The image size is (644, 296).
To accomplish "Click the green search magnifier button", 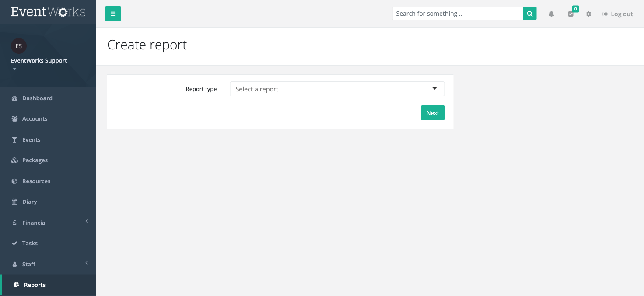I will click(x=529, y=14).
